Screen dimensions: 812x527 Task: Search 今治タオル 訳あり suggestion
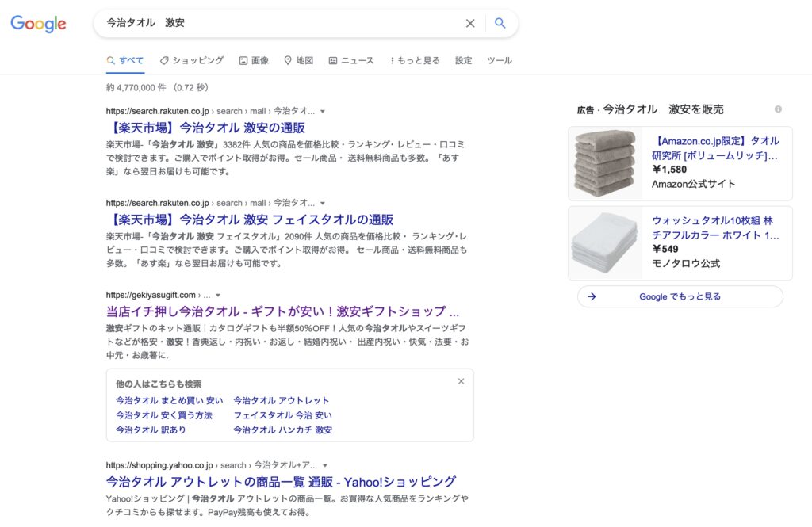(x=151, y=430)
